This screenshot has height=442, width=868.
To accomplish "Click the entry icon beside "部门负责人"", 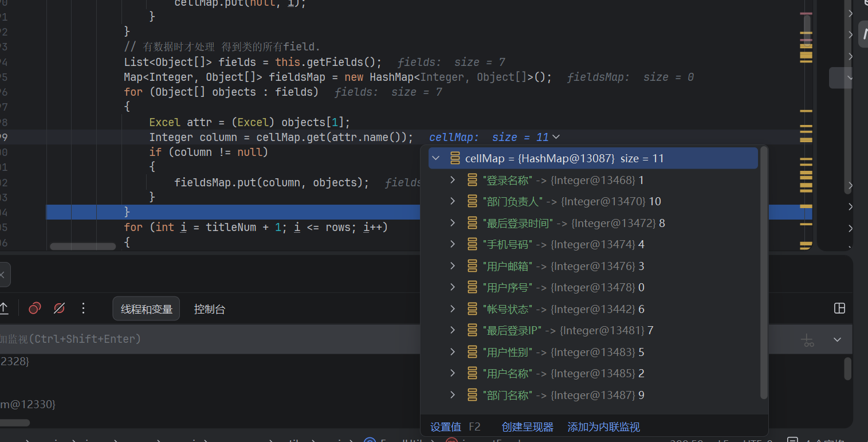I will 472,201.
